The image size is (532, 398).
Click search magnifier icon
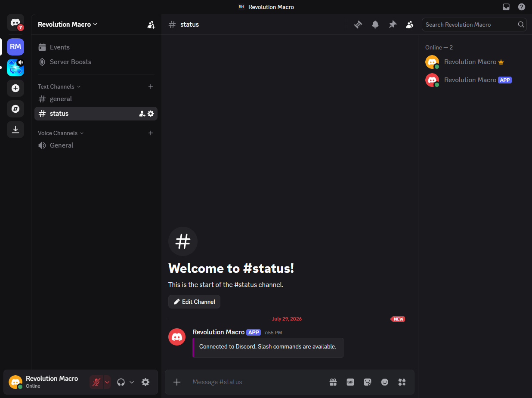click(521, 25)
